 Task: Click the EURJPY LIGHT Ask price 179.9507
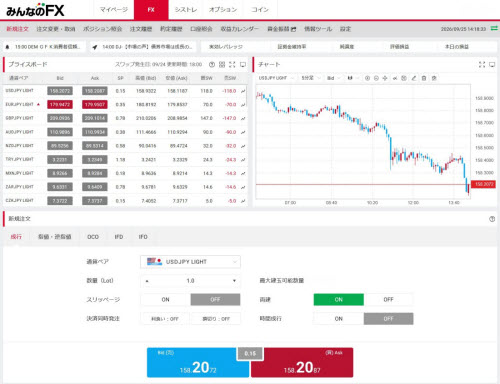pos(95,105)
